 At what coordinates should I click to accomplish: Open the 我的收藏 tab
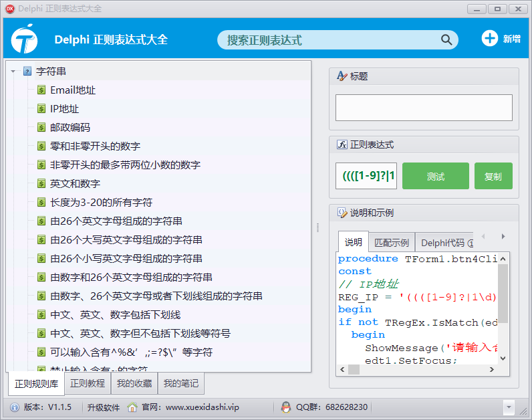coord(134,383)
